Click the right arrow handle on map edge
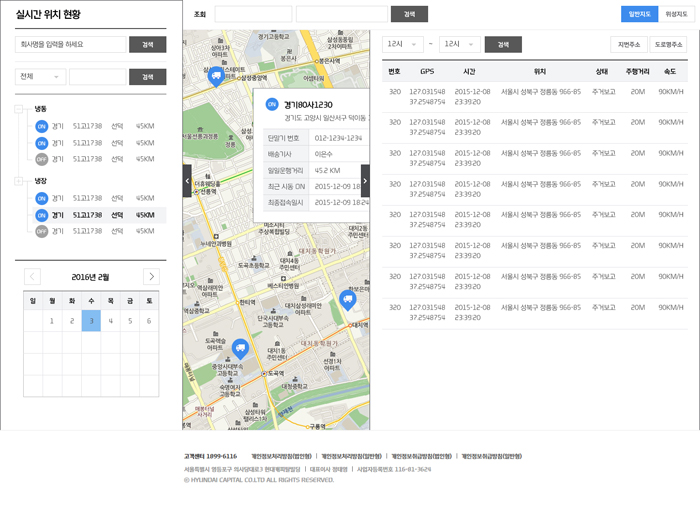 365,181
